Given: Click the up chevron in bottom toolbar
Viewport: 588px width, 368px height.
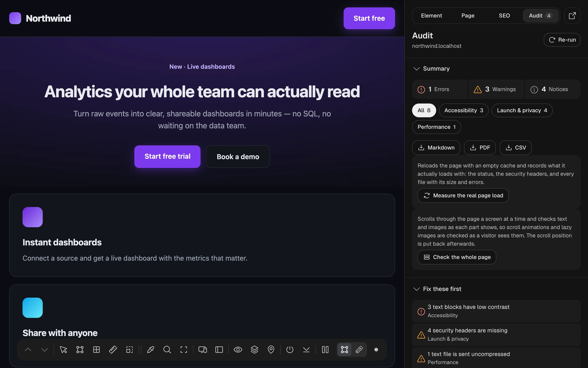Looking at the screenshot, I should (28, 350).
